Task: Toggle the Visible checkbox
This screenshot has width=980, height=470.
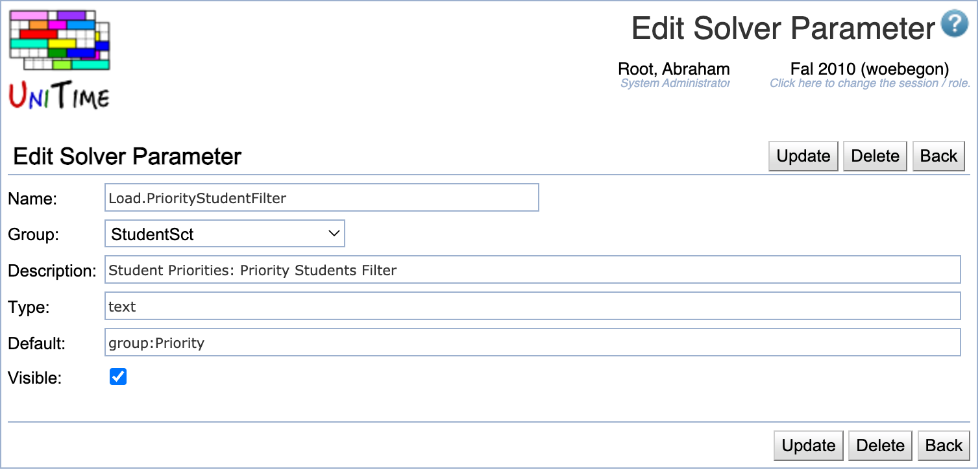Action: pyautogui.click(x=118, y=377)
